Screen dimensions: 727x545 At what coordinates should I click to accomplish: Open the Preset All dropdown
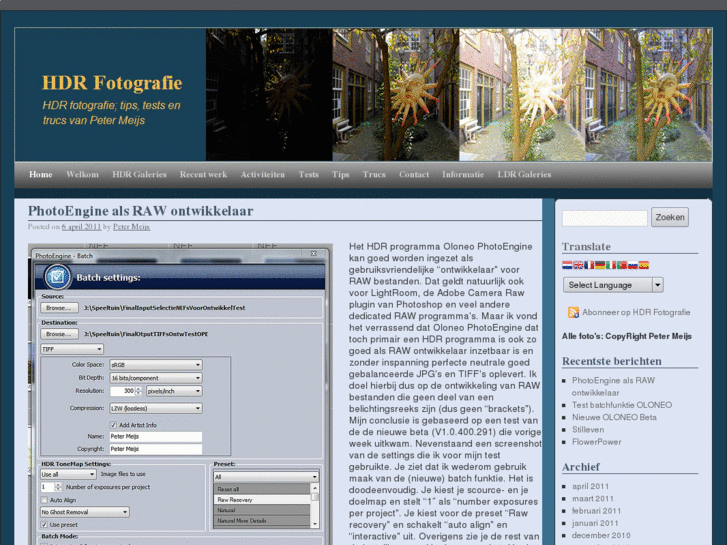click(266, 476)
